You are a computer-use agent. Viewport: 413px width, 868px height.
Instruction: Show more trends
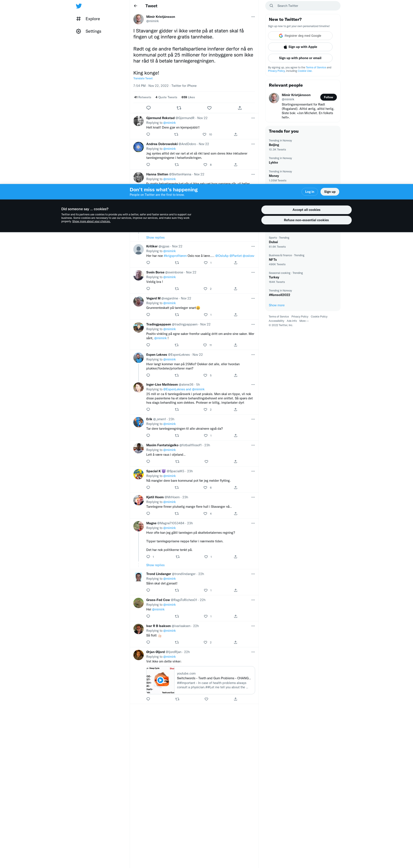click(276, 305)
